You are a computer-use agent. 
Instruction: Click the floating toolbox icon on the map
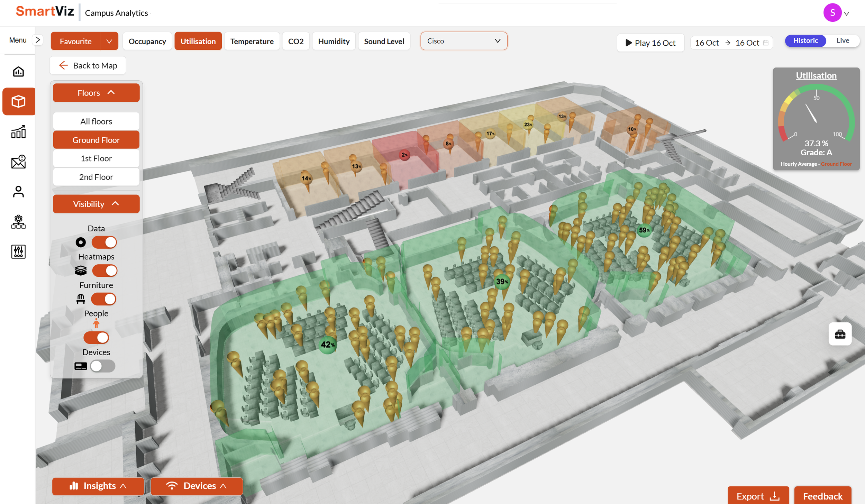click(840, 334)
